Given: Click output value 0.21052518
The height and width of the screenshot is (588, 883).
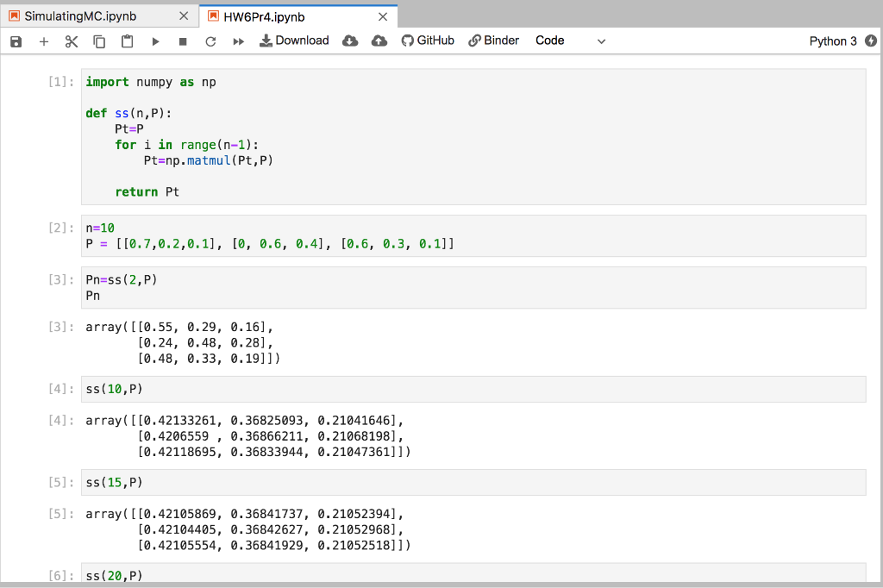Looking at the screenshot, I should click(354, 546).
